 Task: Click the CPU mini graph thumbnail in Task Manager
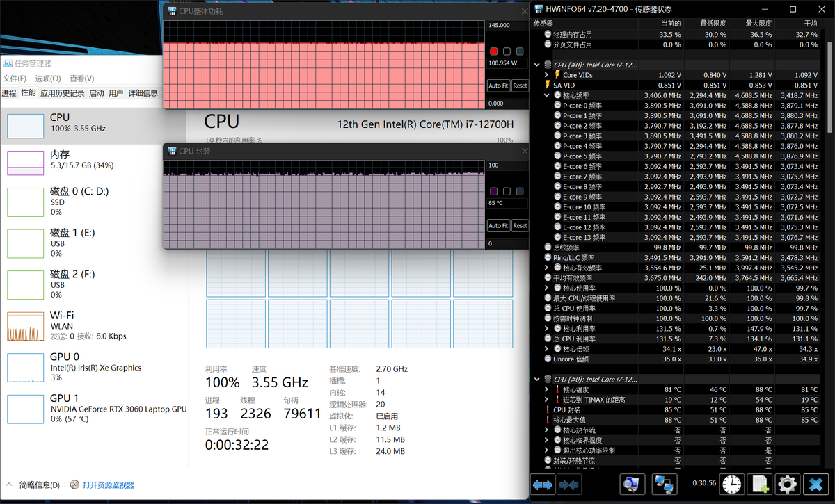(x=26, y=126)
